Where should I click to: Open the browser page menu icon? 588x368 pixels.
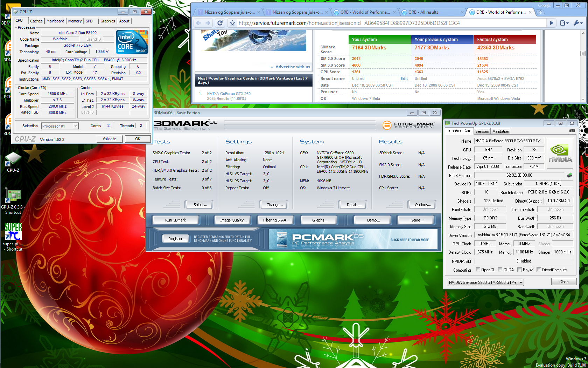coord(564,23)
